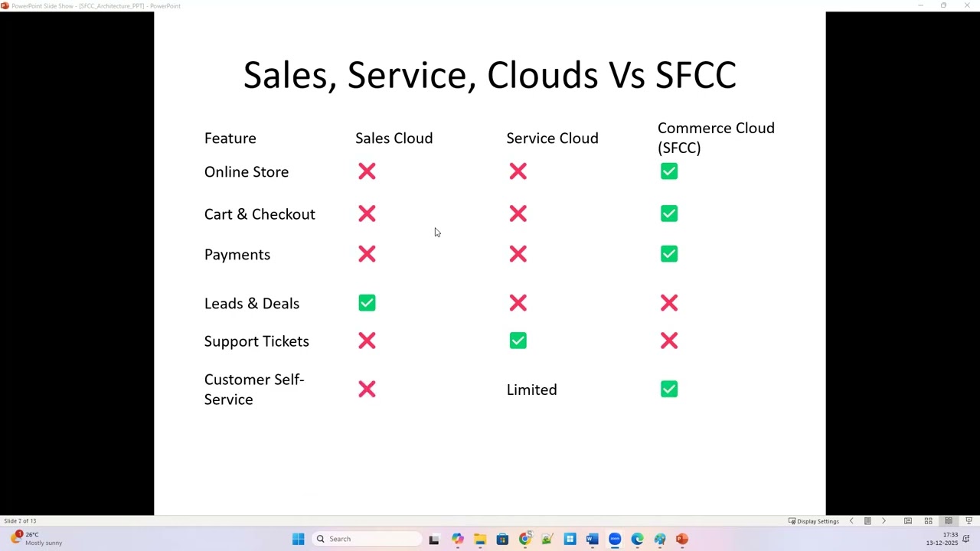Screen dimensions: 980x551
Task: Click the green check for Sales Cloud Leads & Deals
Action: click(367, 303)
